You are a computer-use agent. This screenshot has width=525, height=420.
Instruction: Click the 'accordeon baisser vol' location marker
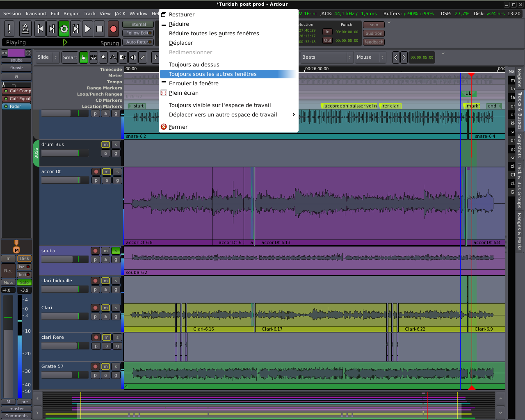tap(349, 106)
